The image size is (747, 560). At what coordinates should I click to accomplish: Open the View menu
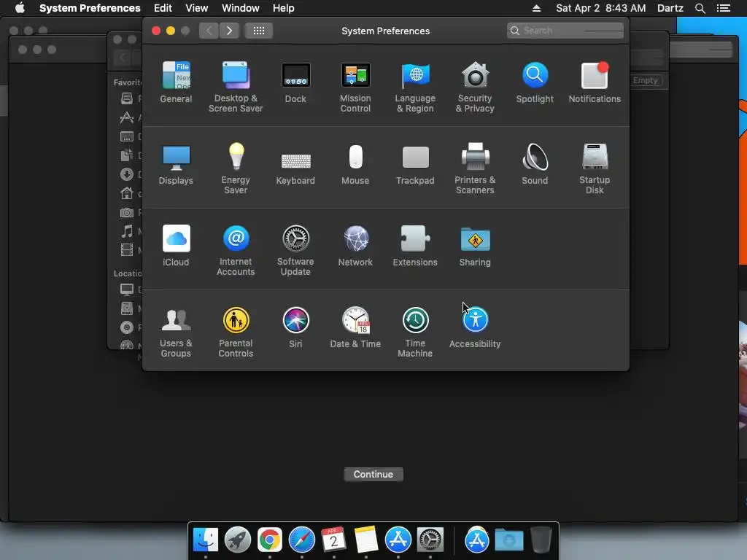coord(197,8)
